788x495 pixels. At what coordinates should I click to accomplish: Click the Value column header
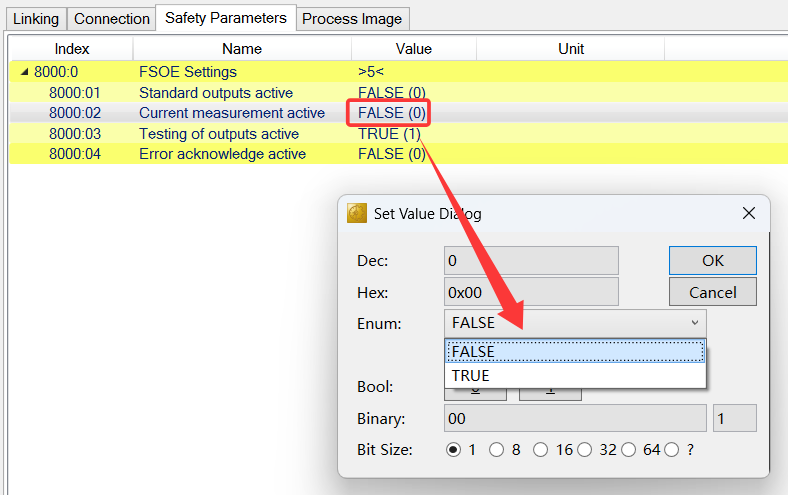413,48
